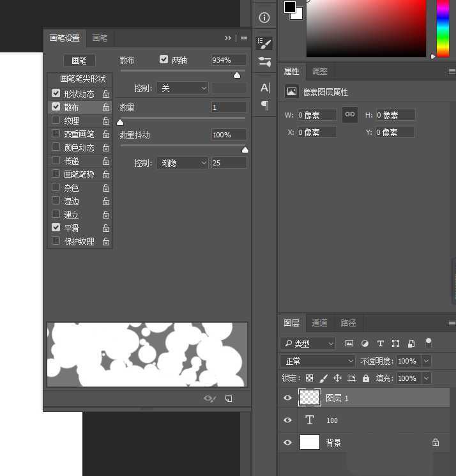Open the scatter 控制 dropdown set to 关

[182, 88]
